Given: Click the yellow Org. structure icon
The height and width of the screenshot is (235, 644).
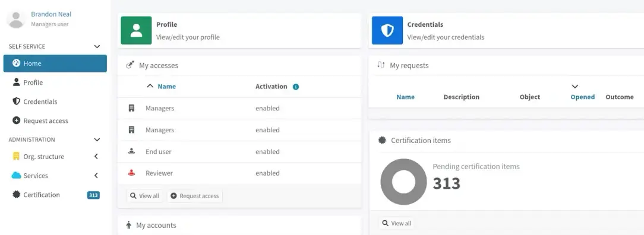Looking at the screenshot, I should (x=17, y=156).
